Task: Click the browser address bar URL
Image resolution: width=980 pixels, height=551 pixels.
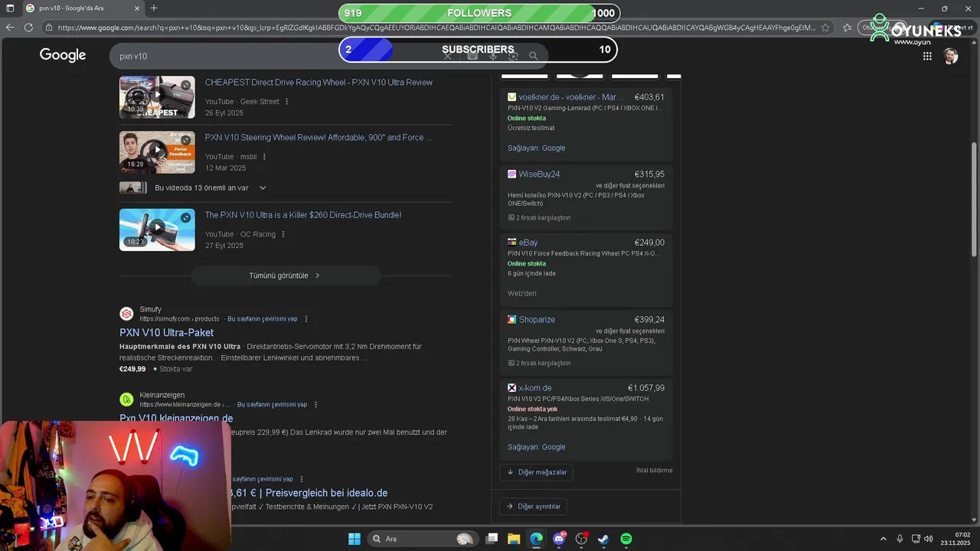Action: (436, 28)
